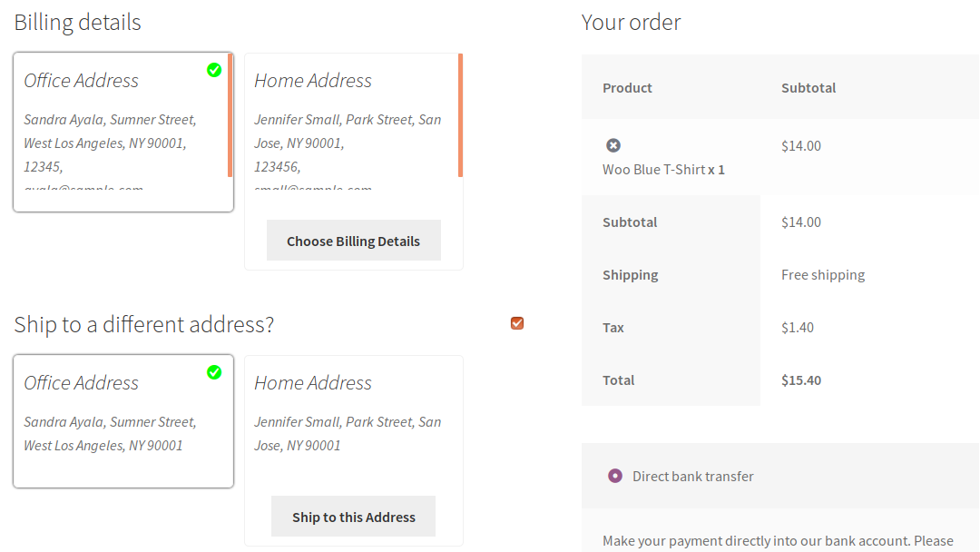Click the Direct bank transfer label
The width and height of the screenshot is (980, 552).
693,477
